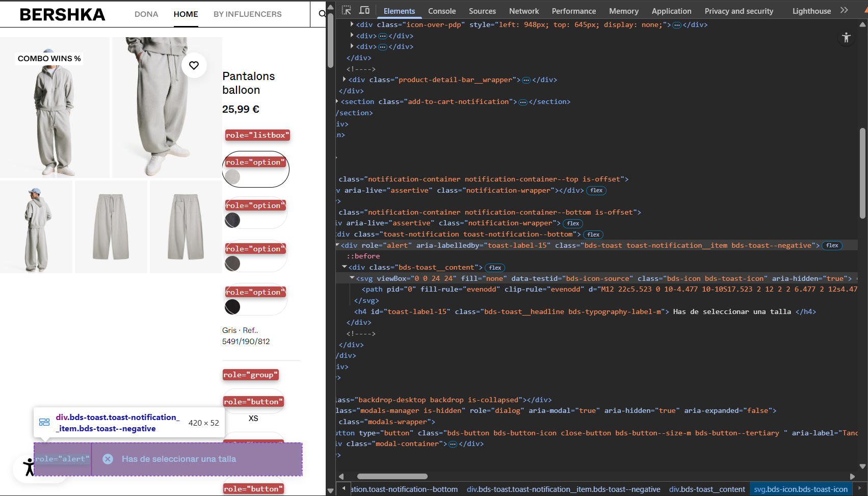Expand the icon-over-pdp div node
Image resolution: width=868 pixels, height=496 pixels.
point(352,24)
